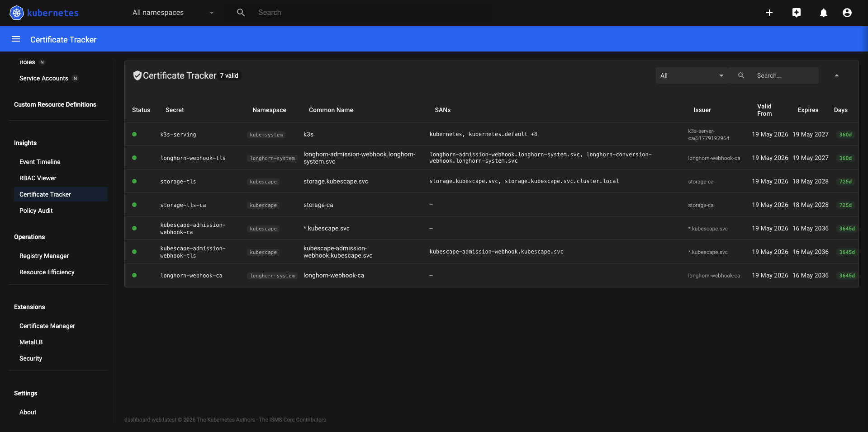Click longhorn-system tag for longhorn-webhook-tls
The image size is (868, 432).
click(272, 158)
